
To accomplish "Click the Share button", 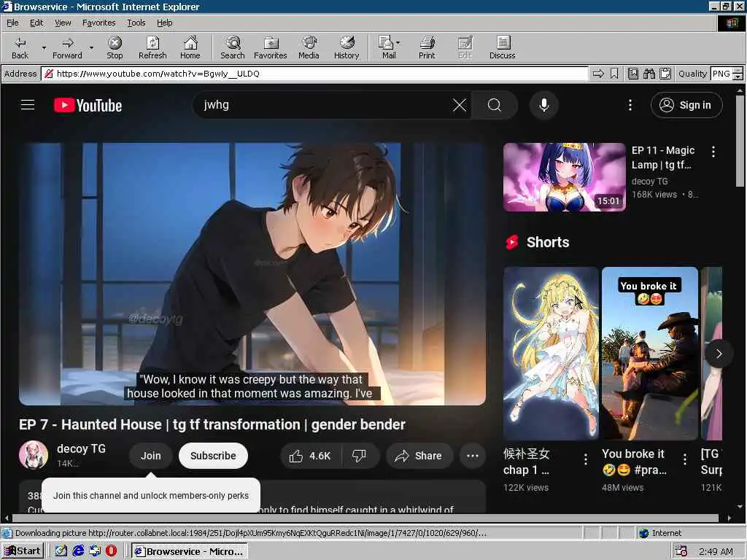I will (x=418, y=456).
